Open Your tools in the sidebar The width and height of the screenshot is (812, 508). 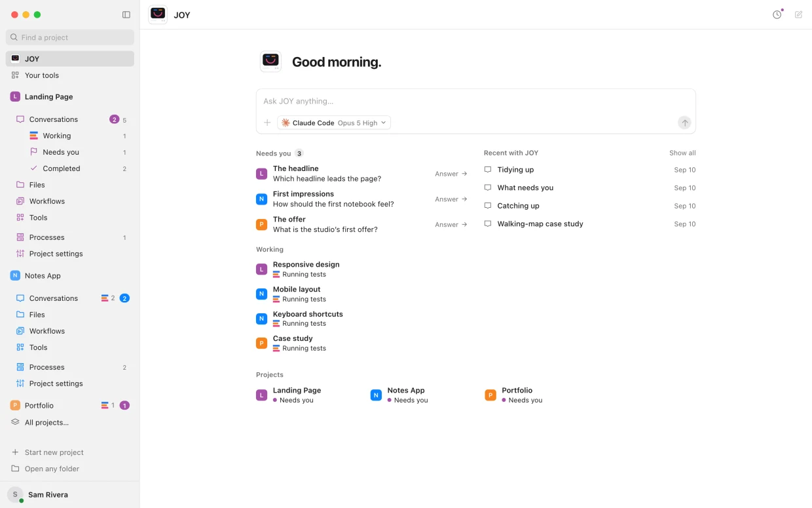[70, 75]
